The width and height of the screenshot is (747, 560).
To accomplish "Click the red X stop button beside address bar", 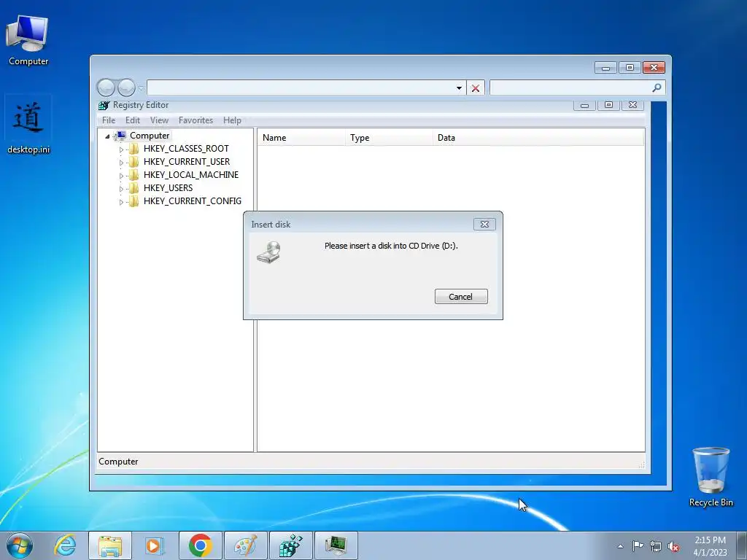I will (476, 88).
